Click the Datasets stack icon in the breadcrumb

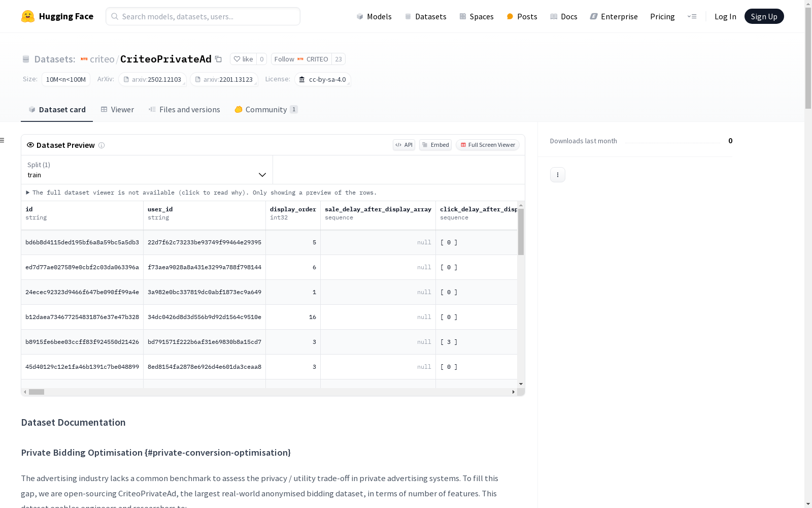[26, 59]
